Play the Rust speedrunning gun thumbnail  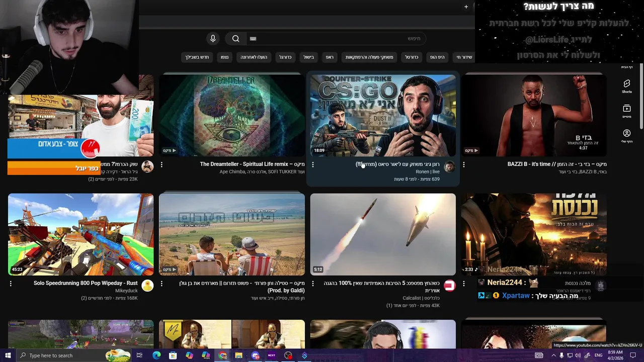click(81, 234)
